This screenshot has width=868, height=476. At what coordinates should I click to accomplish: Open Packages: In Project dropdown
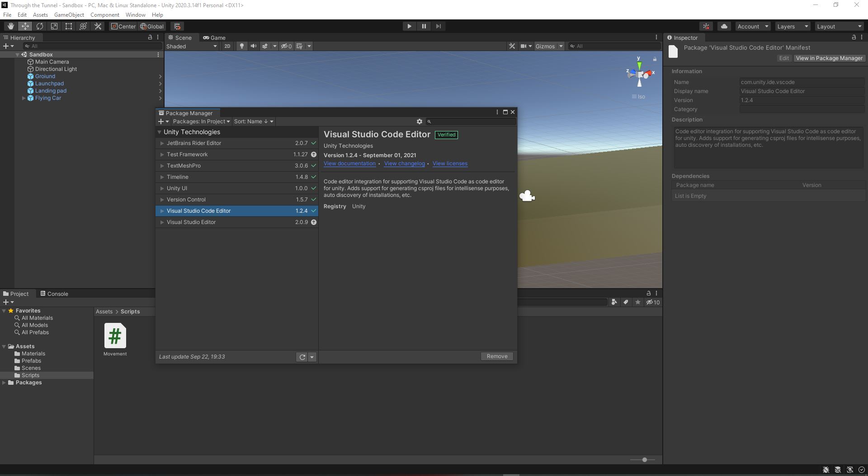pos(201,121)
